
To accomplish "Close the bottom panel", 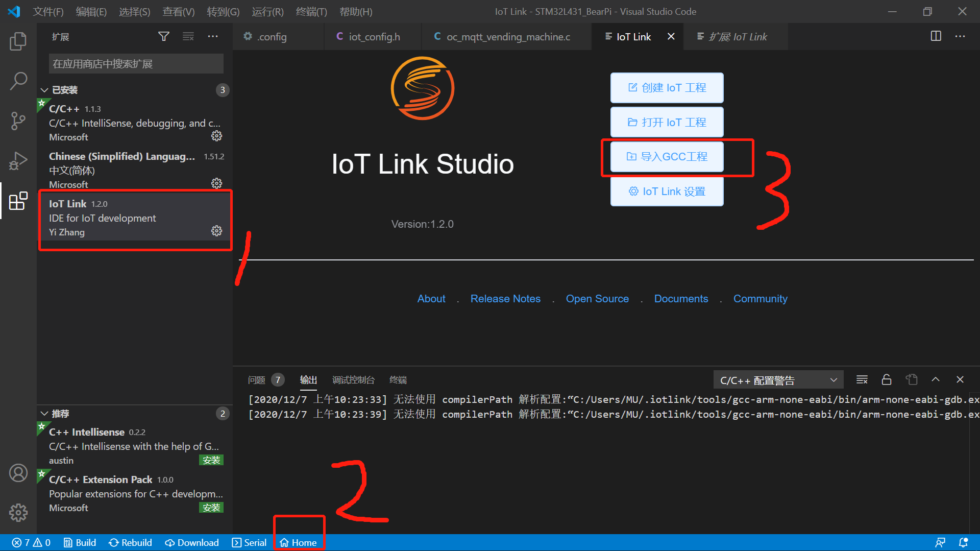I will (960, 379).
